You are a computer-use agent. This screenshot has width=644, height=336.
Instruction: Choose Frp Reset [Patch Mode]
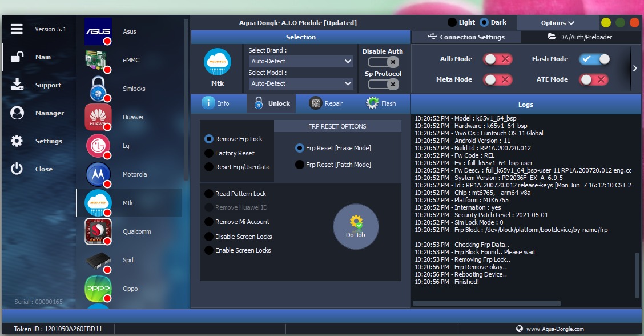333,165
